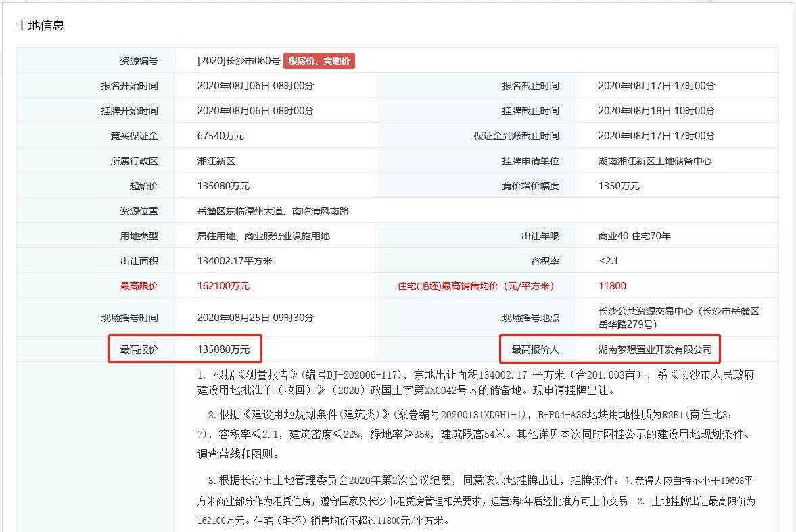Select top bidder 湖南梦想置业开发有限公司
This screenshot has height=532, width=796.
655,349
